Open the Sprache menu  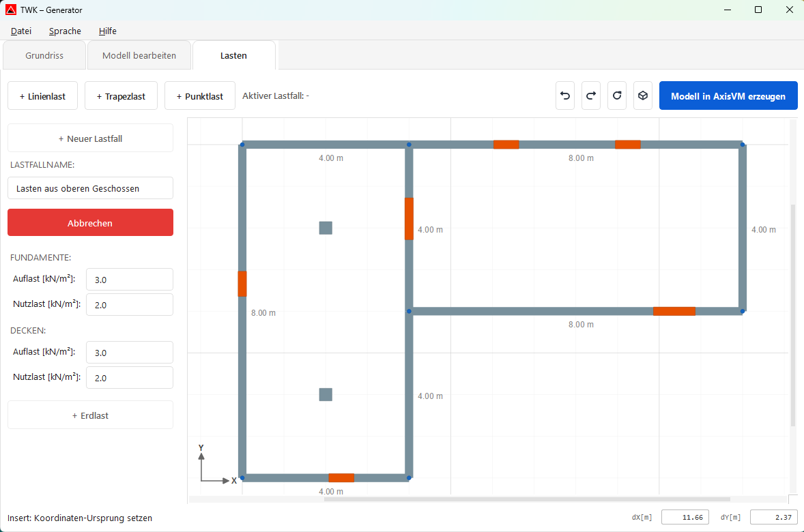(x=65, y=31)
